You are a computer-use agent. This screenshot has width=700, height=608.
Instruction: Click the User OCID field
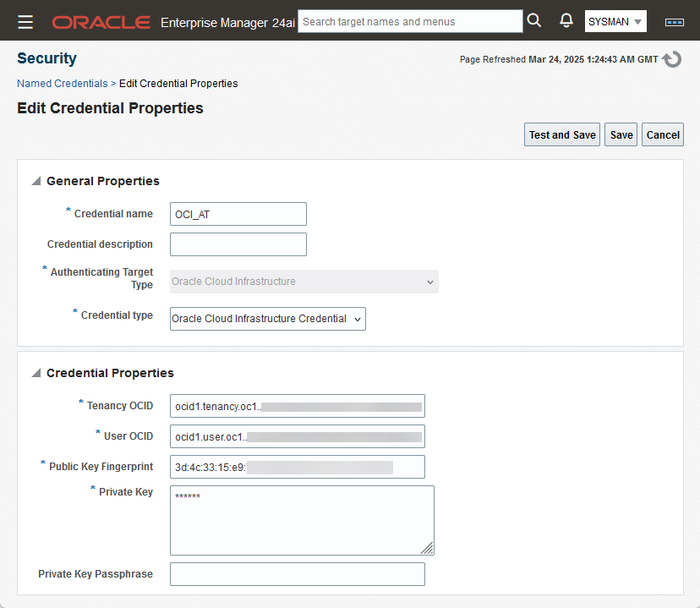point(298,436)
